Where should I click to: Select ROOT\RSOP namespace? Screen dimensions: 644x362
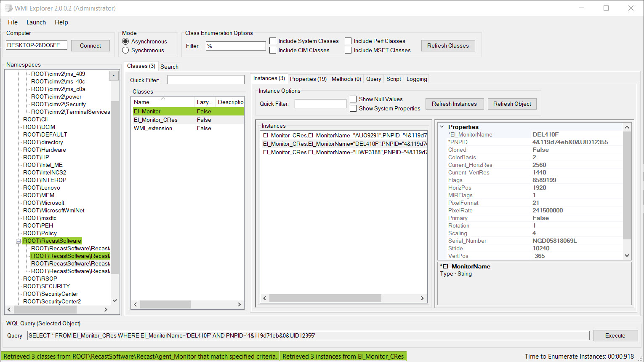40,279
